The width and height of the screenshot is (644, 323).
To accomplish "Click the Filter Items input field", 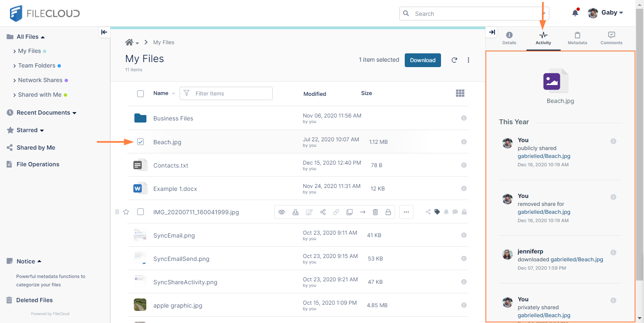I will point(231,93).
